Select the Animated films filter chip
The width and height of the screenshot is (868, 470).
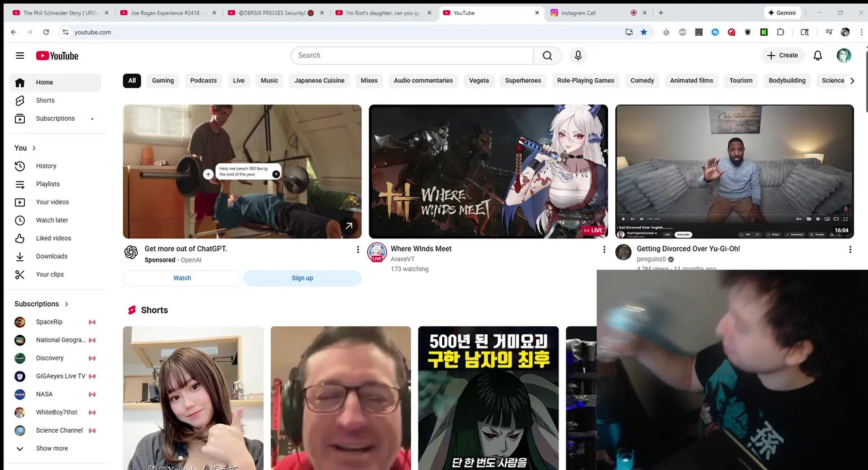click(692, 81)
